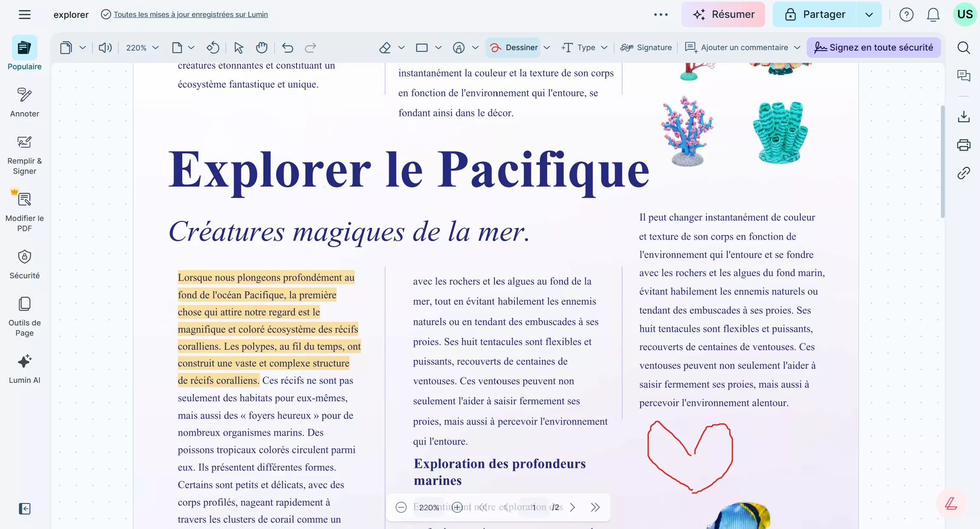Toggle the Dessiner drawing tool
The height and width of the screenshot is (529, 980).
click(513, 48)
